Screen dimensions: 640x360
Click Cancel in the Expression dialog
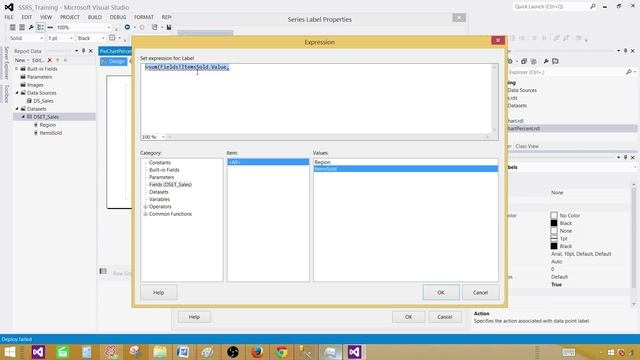480,292
